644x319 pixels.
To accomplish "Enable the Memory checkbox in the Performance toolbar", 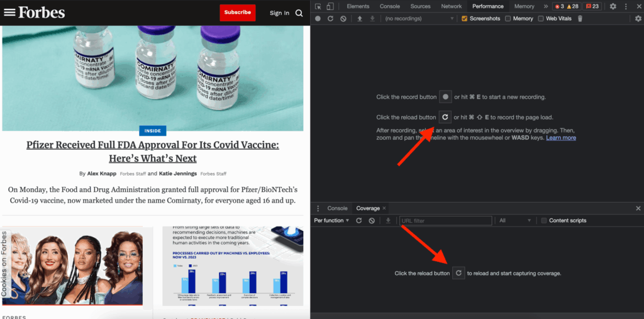I will (x=508, y=18).
